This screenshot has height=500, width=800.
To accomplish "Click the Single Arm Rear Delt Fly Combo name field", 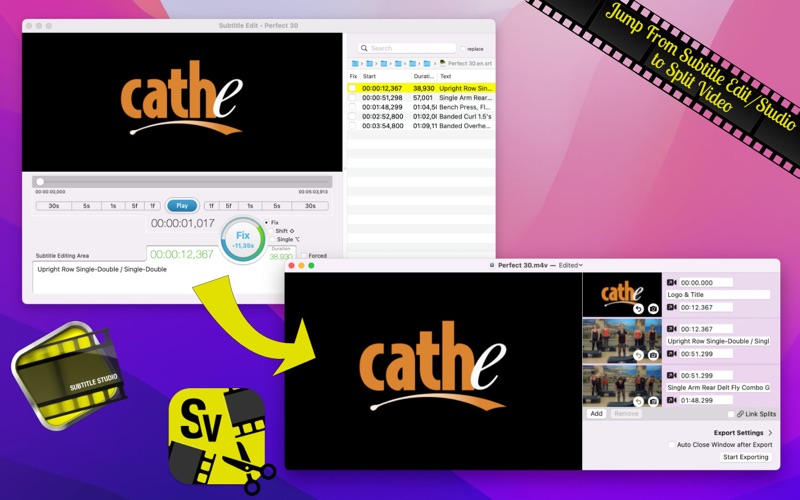I will tap(718, 388).
